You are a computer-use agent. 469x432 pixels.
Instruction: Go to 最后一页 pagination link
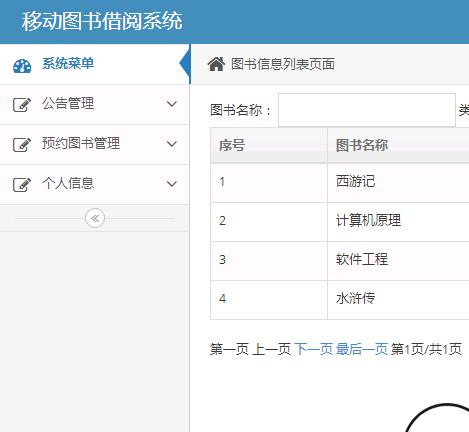[362, 349]
